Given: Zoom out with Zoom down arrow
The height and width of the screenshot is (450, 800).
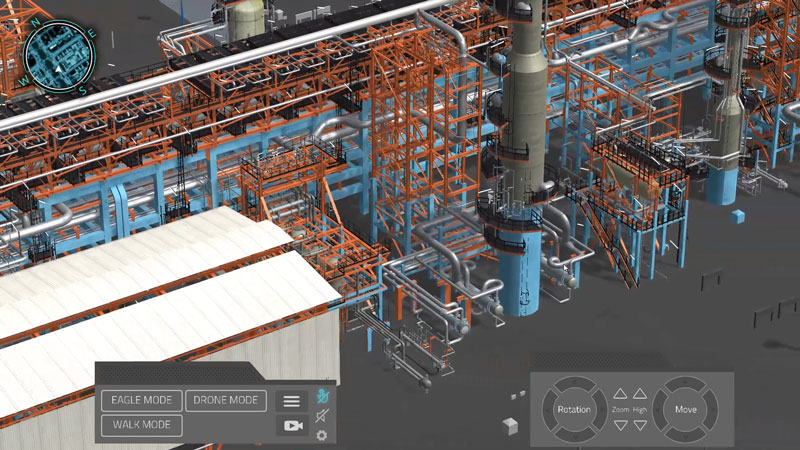Looking at the screenshot, I should point(620,425).
